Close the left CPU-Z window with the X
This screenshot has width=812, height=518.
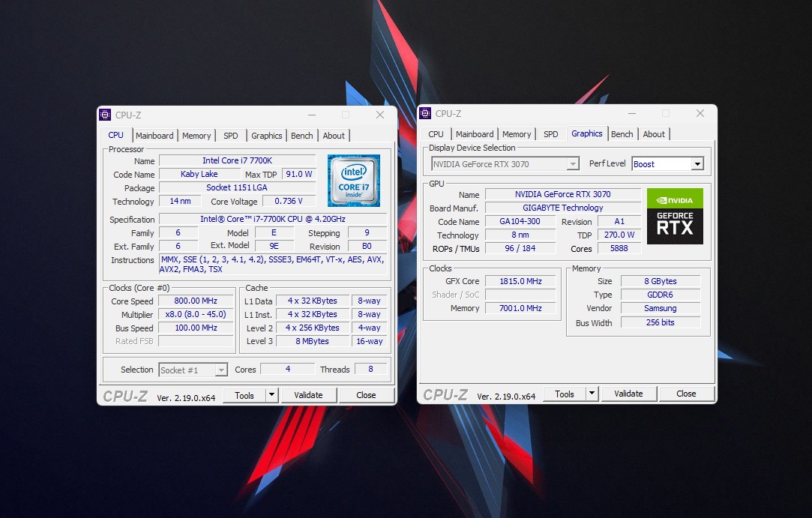(x=380, y=115)
